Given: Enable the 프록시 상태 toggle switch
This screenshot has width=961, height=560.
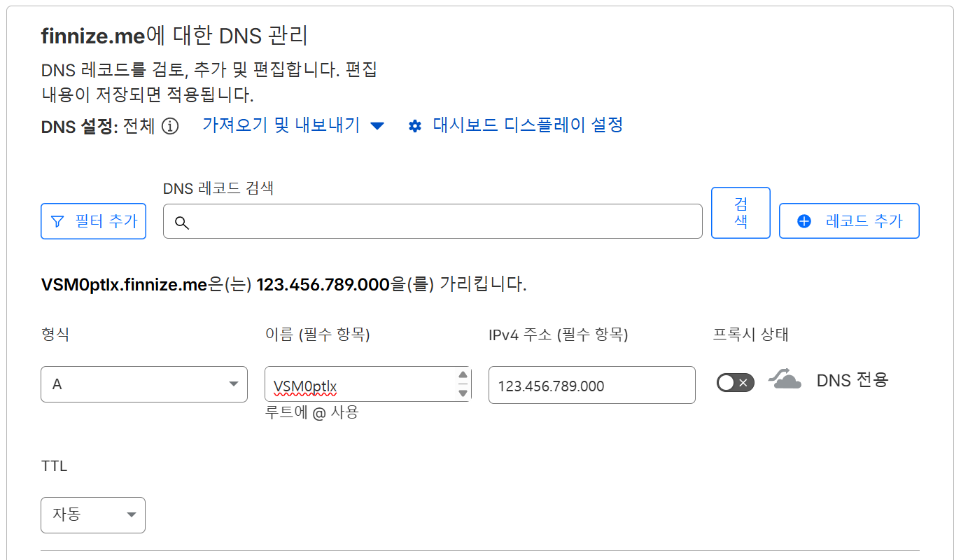Looking at the screenshot, I should click(x=735, y=382).
